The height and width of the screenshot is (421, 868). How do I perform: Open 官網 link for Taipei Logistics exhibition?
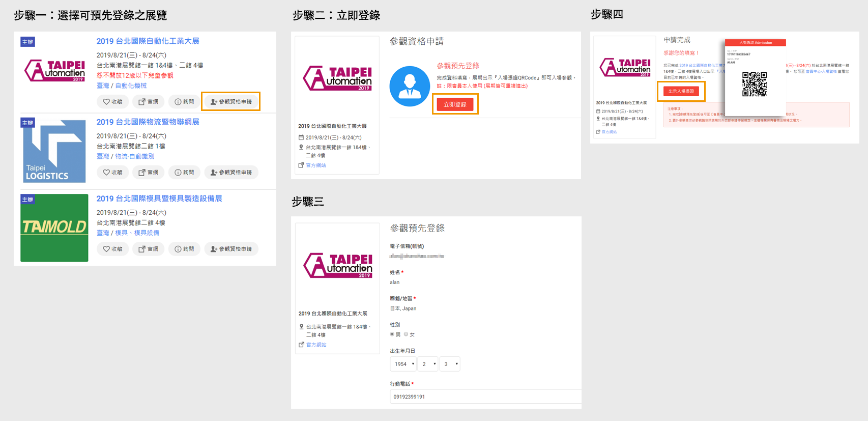(x=148, y=173)
